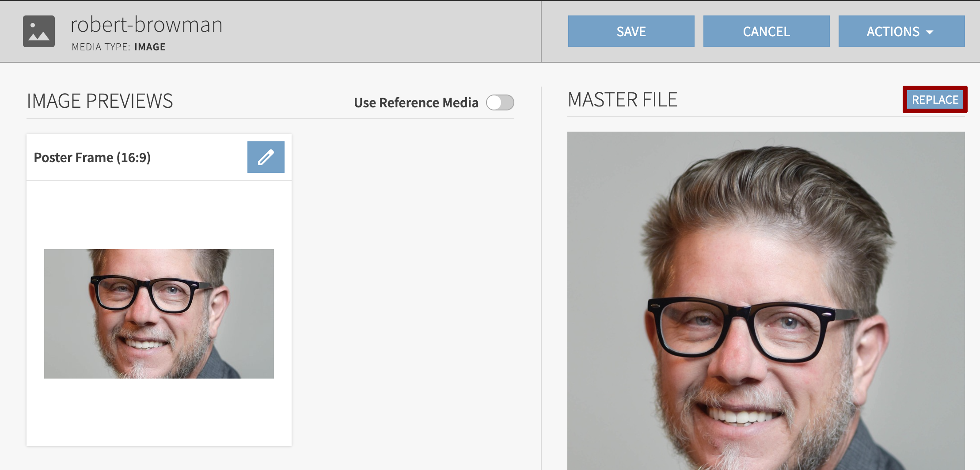Cancel editing the media asset
980x470 pixels.
[767, 31]
